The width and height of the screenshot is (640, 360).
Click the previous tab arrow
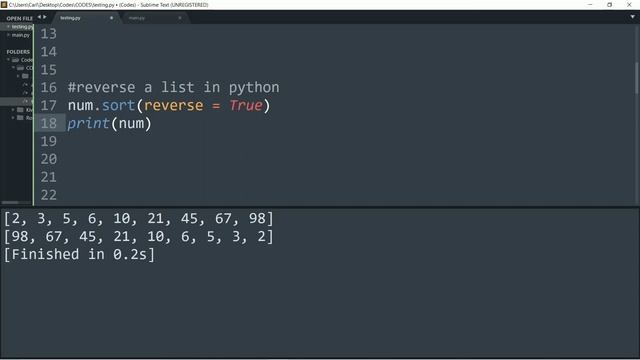coord(39,17)
